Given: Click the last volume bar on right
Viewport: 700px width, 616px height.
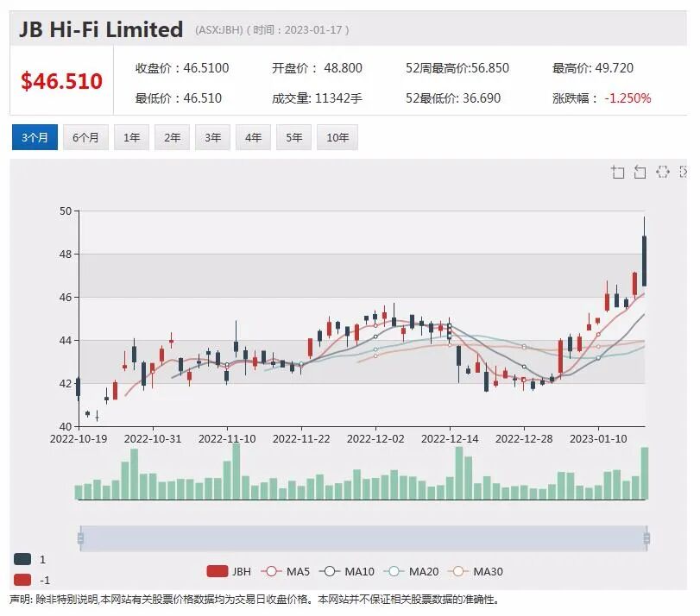Looking at the screenshot, I should (x=644, y=473).
